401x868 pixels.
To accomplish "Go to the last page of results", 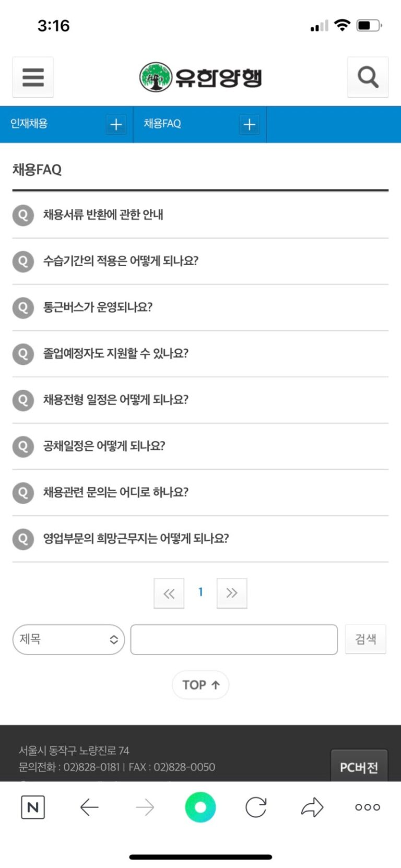I will (232, 593).
